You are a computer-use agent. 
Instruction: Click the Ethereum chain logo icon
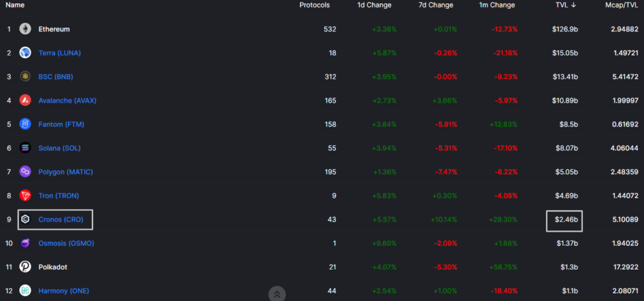tap(25, 29)
